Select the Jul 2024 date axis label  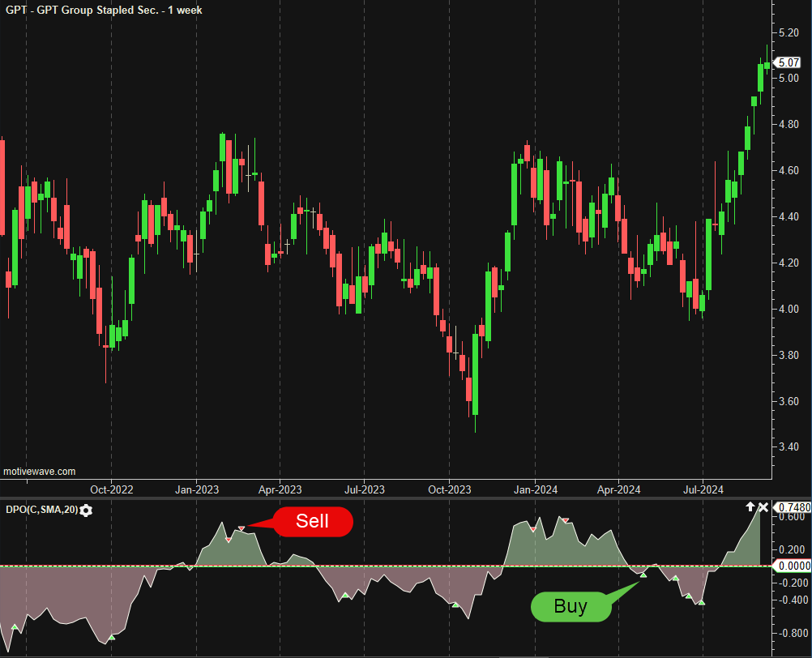coord(702,489)
